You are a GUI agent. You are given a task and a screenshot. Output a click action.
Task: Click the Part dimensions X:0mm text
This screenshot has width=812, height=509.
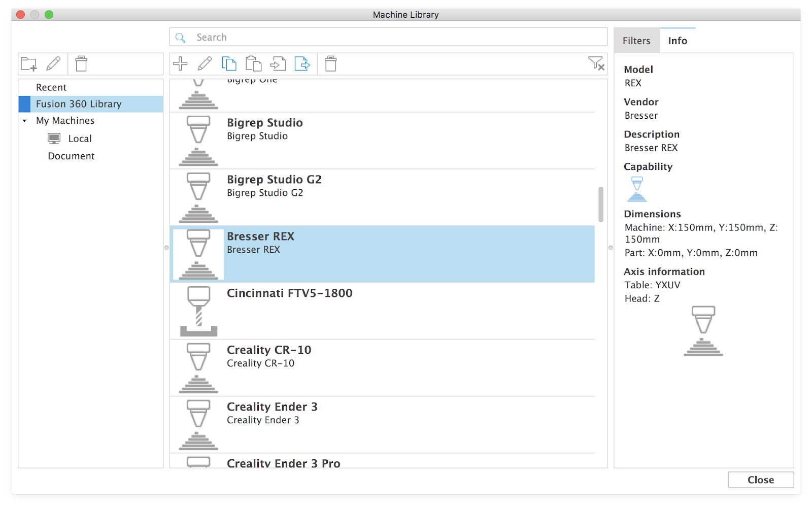point(691,253)
